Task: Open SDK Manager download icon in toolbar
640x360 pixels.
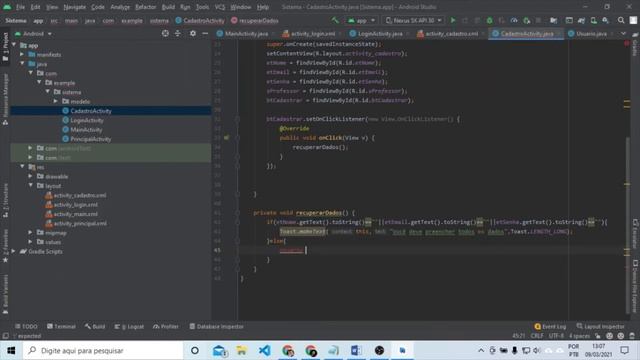Action: tap(605, 20)
